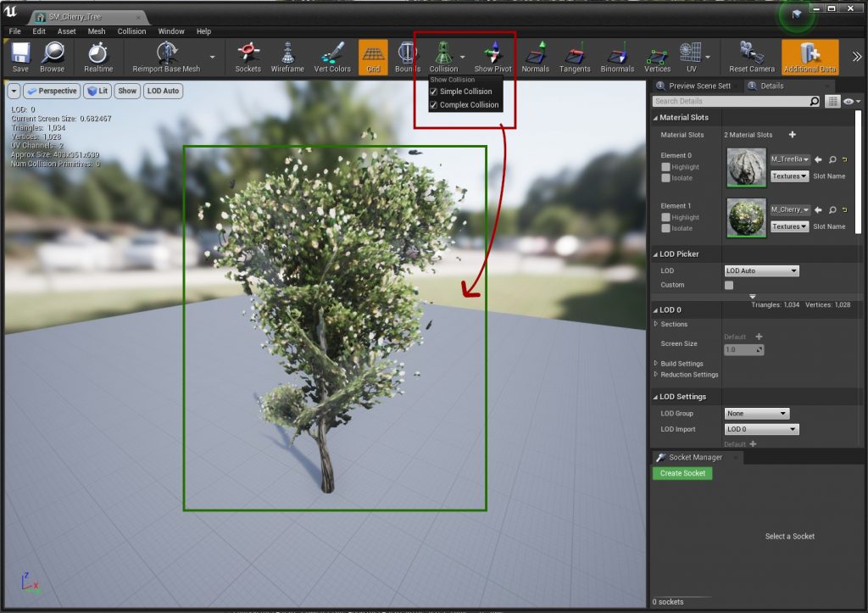868x613 pixels.
Task: Expand Reduction Settings section
Action: [x=656, y=375]
